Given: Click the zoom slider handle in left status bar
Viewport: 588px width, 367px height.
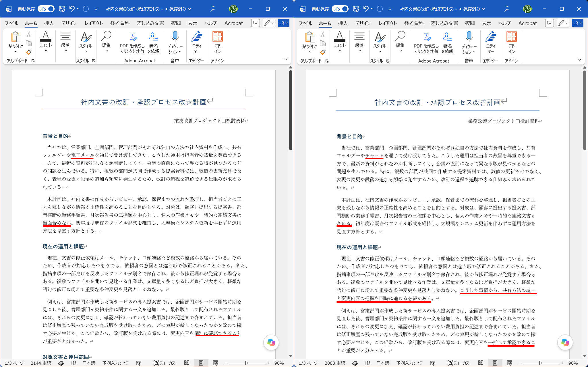Looking at the screenshot, I should (246, 363).
